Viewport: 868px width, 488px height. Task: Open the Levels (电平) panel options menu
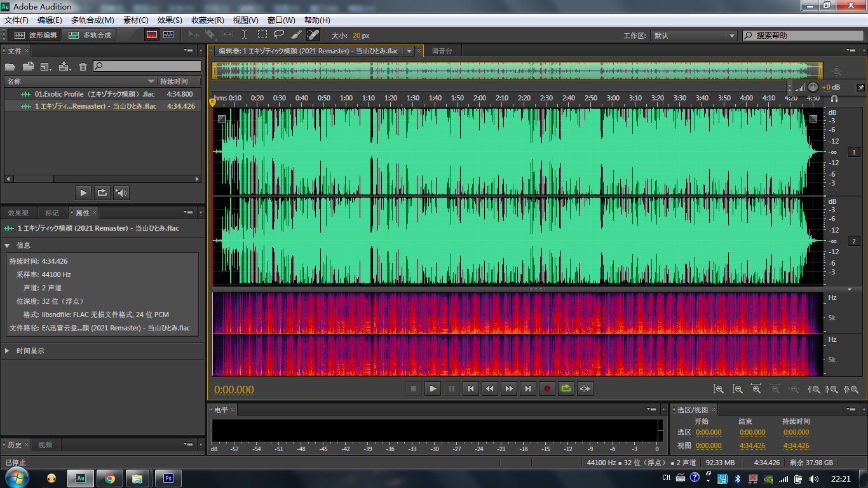point(652,409)
